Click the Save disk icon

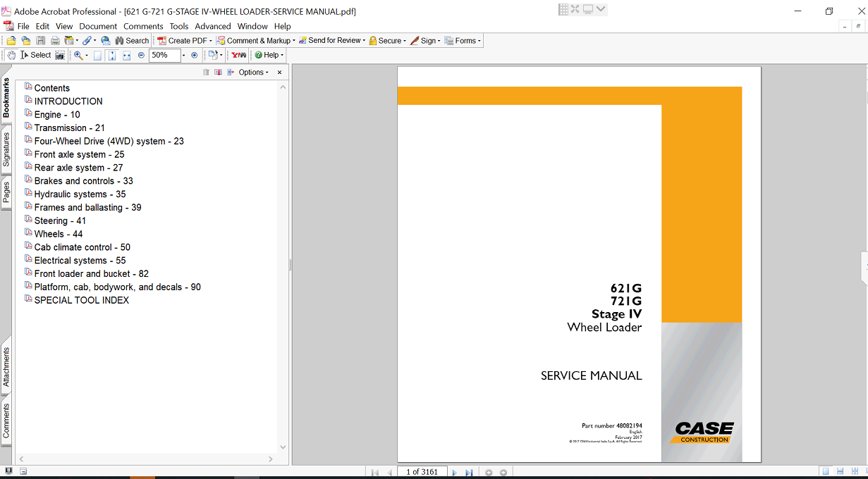point(40,41)
